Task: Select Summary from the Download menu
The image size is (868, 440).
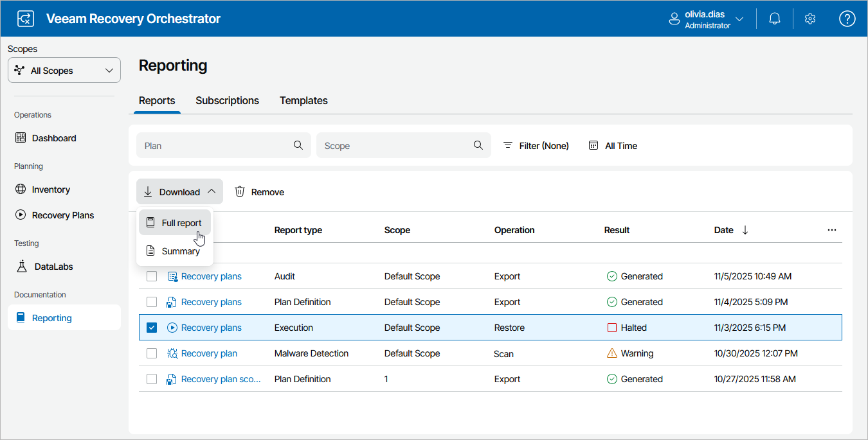Action: tap(180, 251)
